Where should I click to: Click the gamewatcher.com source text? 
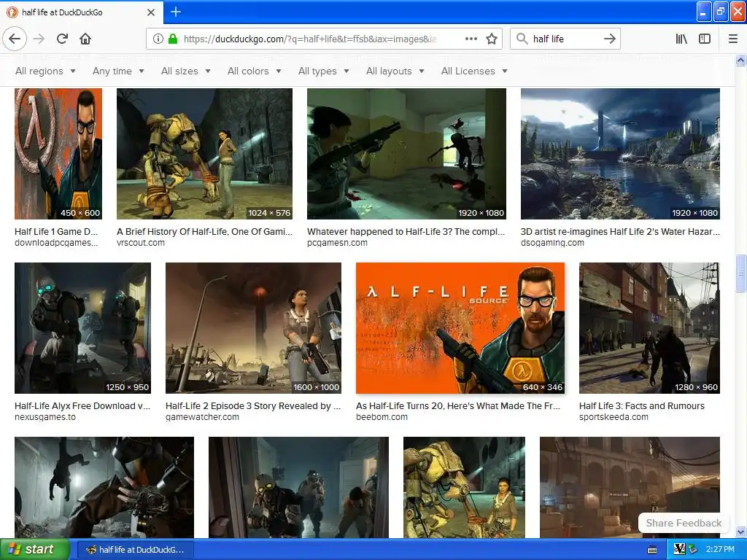click(203, 416)
